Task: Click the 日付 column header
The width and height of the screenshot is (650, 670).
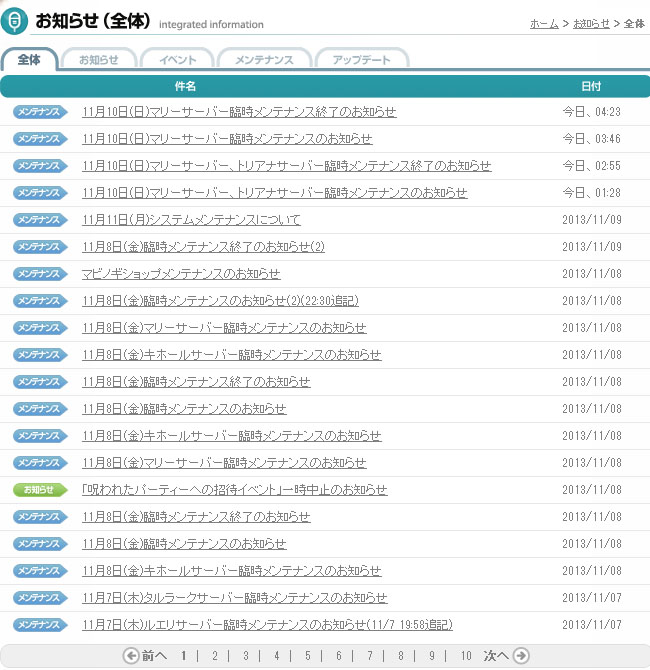Action: coord(591,86)
